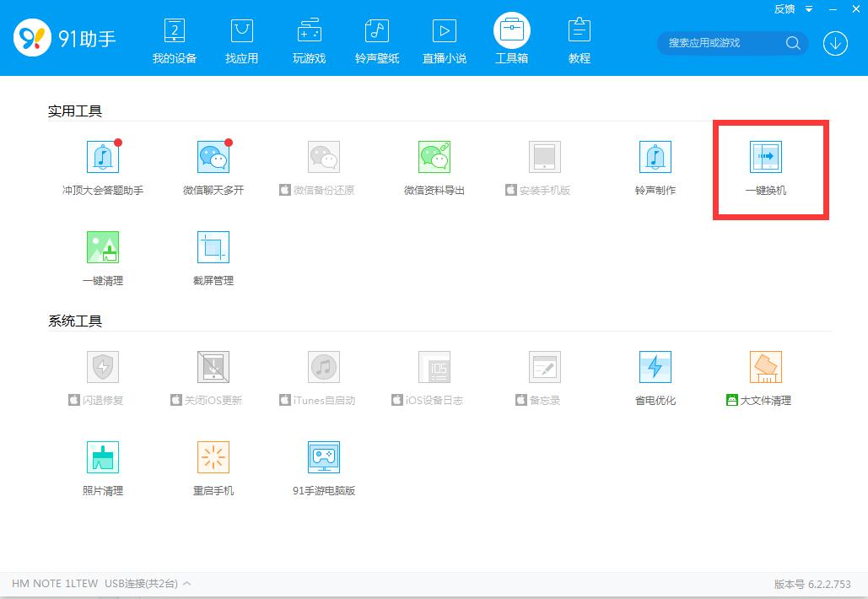Image resolution: width=868 pixels, height=599 pixels.
Task: Click the 搜索应用或游戏 search field
Action: click(721, 43)
